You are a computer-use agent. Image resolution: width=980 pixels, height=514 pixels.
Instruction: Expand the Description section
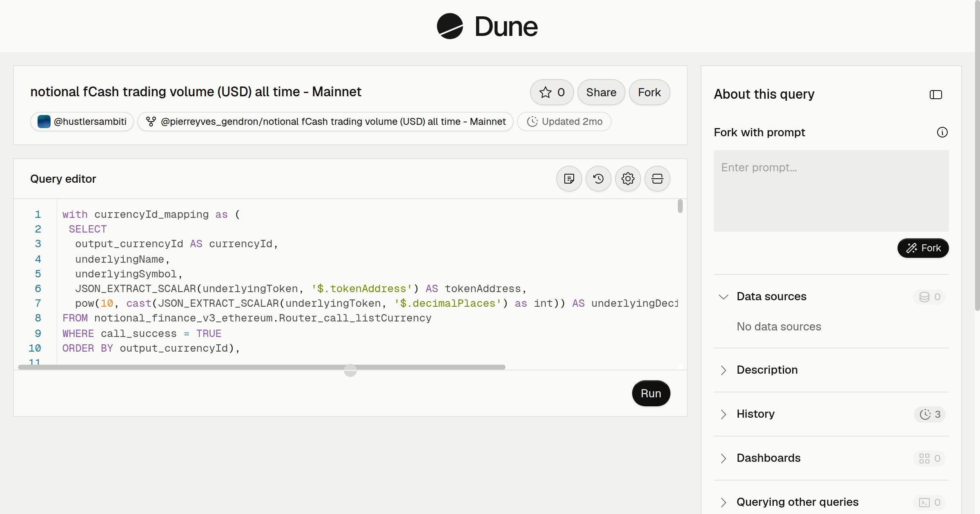click(831, 370)
